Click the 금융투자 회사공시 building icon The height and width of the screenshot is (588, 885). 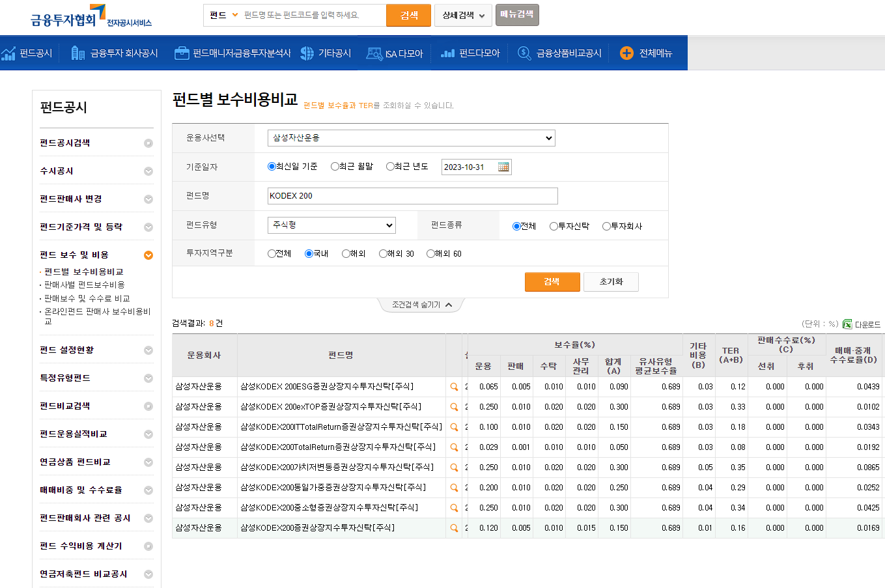(78, 53)
